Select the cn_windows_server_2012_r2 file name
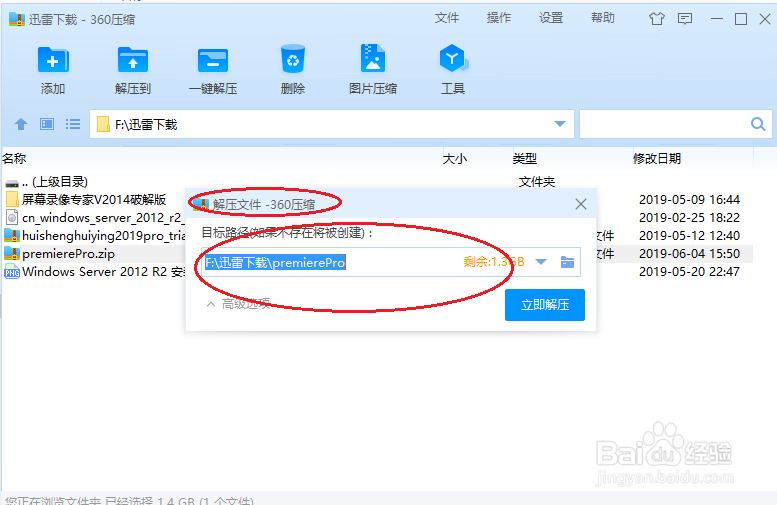The height and width of the screenshot is (505, 777). 102,217
